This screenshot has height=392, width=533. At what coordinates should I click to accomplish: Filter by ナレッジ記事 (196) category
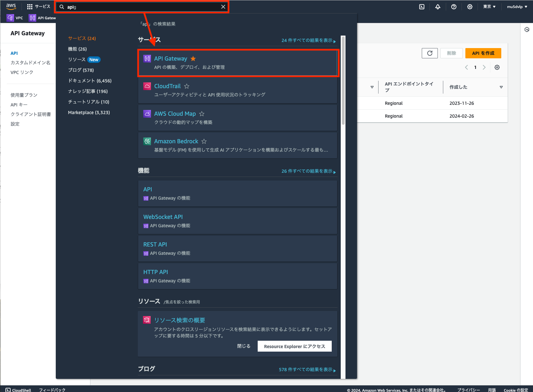(x=88, y=91)
